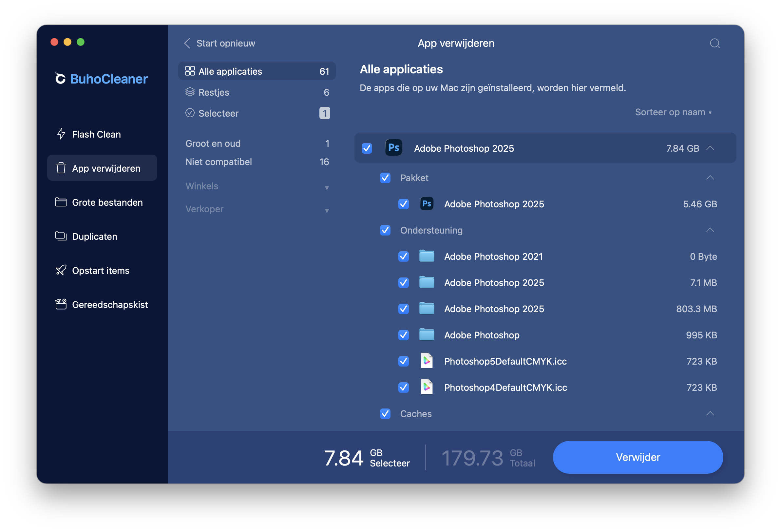This screenshot has height=532, width=781.
Task: Open Flash Clean lightning icon
Action: click(61, 134)
